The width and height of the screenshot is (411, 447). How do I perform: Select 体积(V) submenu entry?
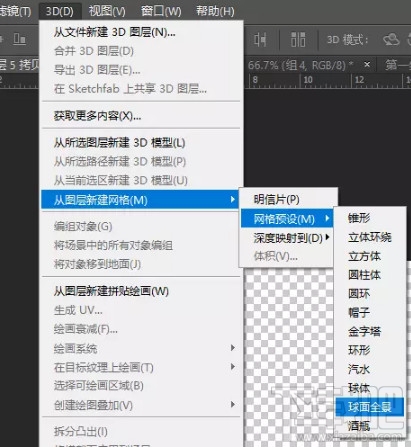(x=287, y=256)
